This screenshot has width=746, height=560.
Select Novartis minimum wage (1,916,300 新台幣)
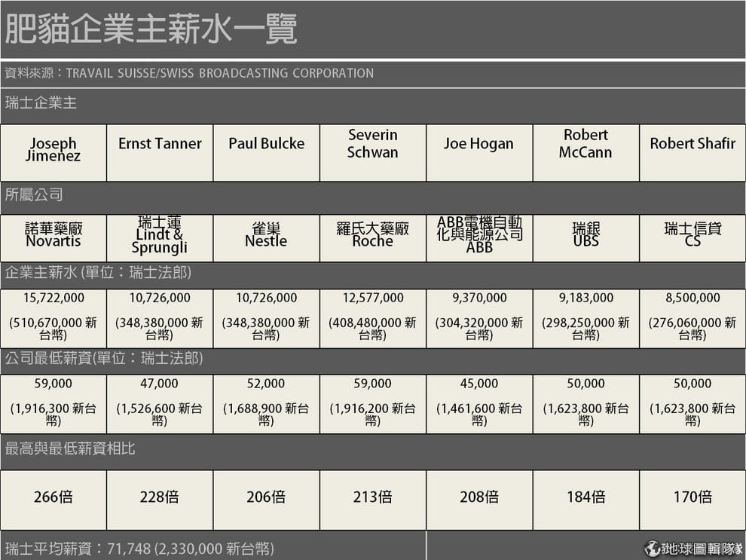click(54, 415)
